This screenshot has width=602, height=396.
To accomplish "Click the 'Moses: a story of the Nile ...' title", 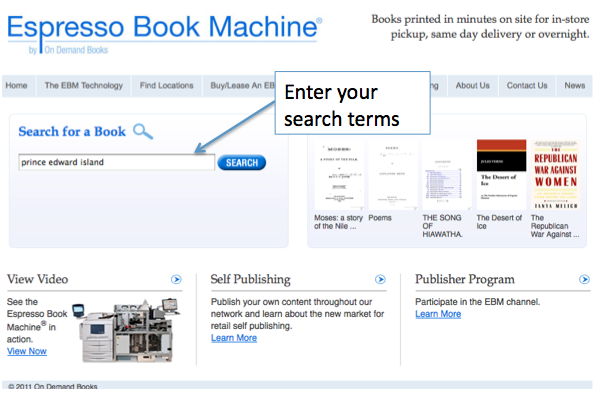I will coord(338,222).
